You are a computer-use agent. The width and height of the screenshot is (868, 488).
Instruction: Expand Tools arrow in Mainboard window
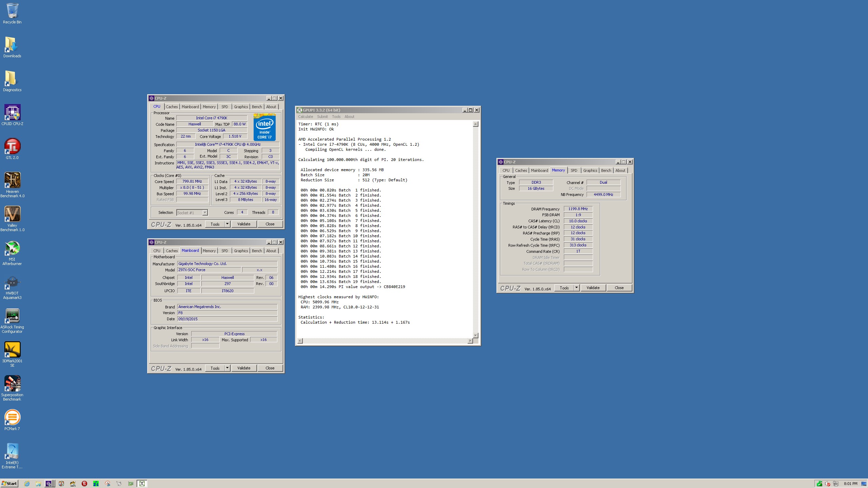click(227, 368)
